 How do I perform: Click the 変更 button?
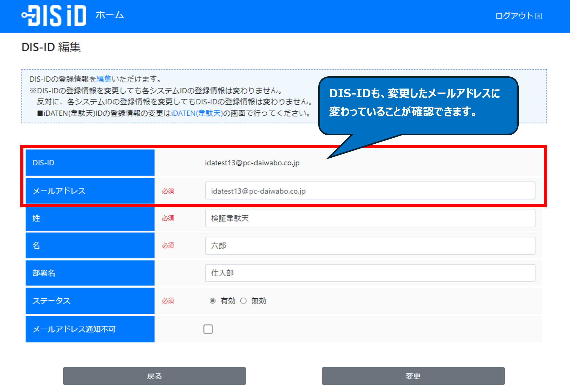(413, 376)
